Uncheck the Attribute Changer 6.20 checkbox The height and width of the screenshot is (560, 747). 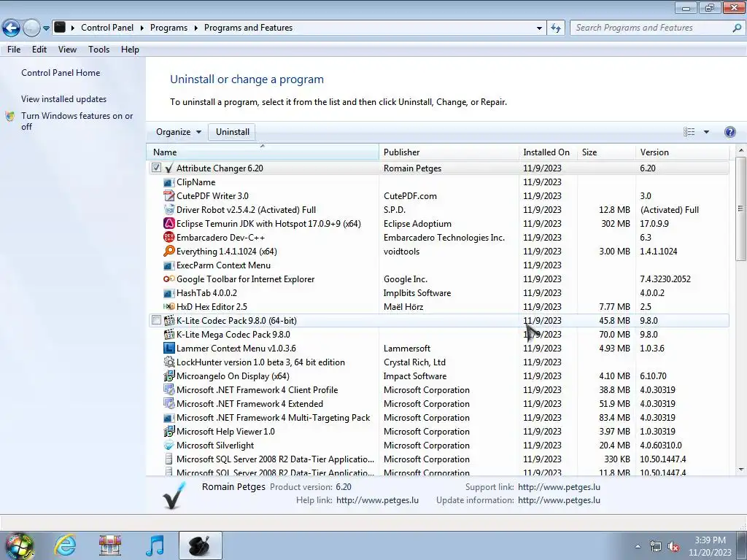[x=156, y=168]
